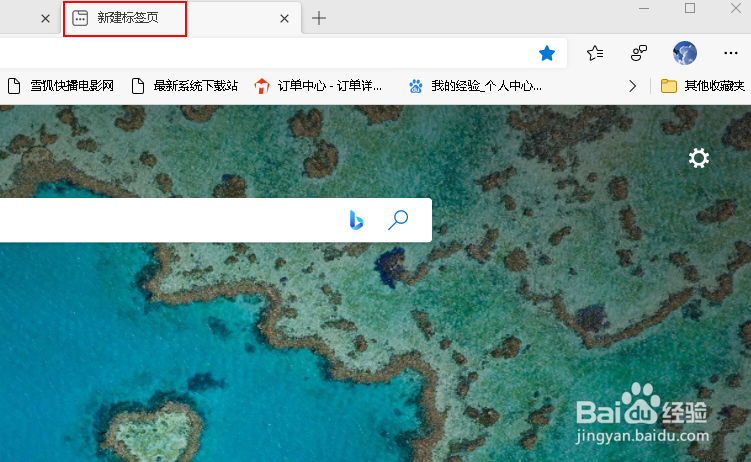Maximize the browser window
This screenshot has width=751, height=462.
tap(690, 8)
